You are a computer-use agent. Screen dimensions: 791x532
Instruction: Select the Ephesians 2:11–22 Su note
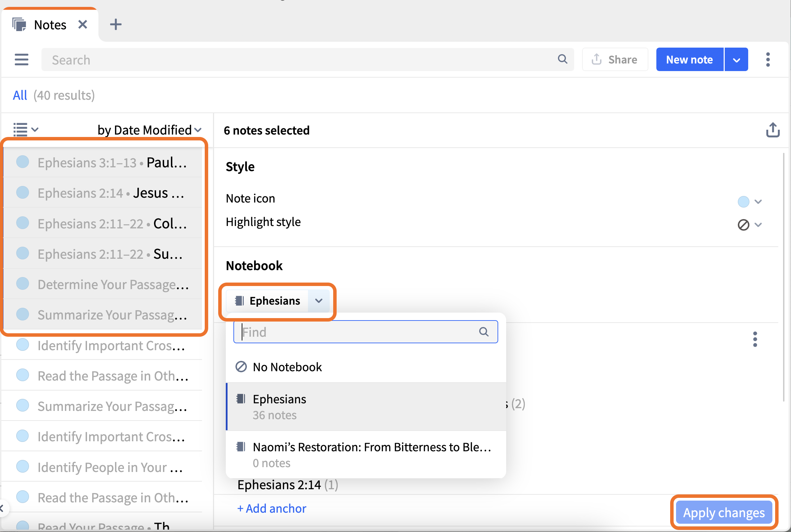click(x=103, y=254)
